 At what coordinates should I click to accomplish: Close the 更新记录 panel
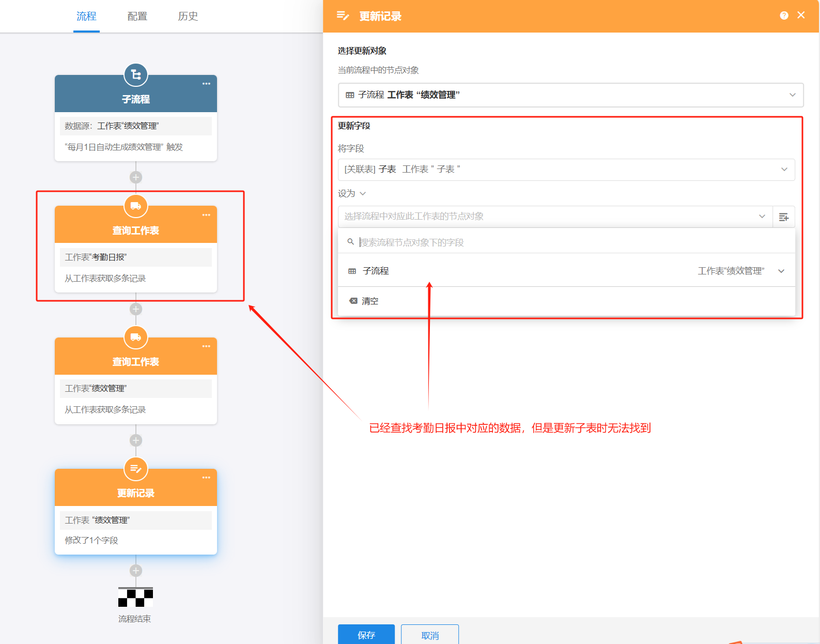801,15
